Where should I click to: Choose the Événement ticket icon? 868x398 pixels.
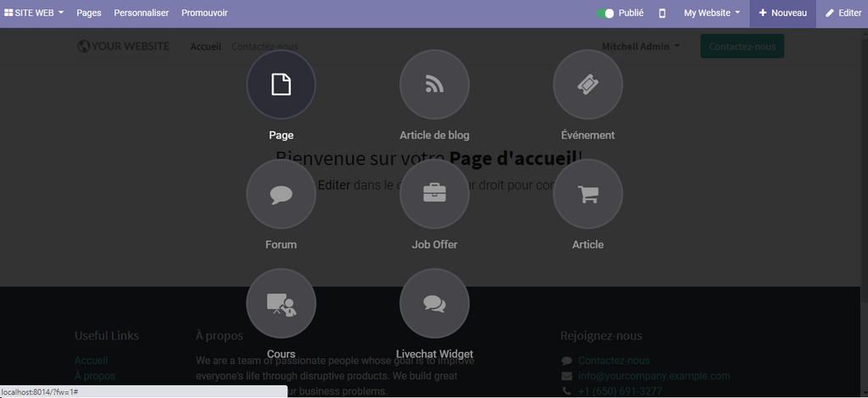(587, 85)
